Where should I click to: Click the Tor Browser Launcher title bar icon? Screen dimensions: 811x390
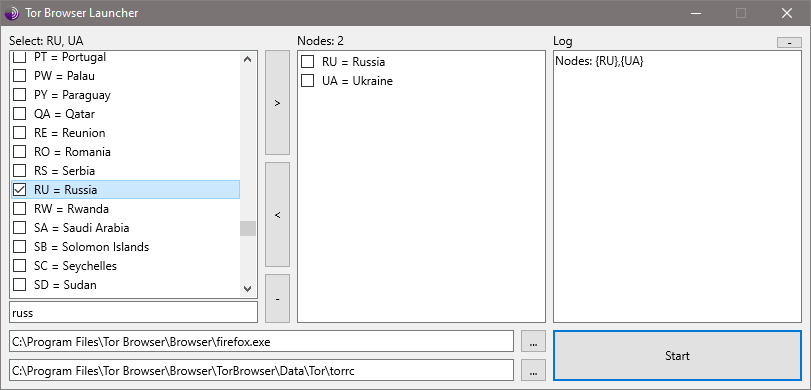point(12,13)
